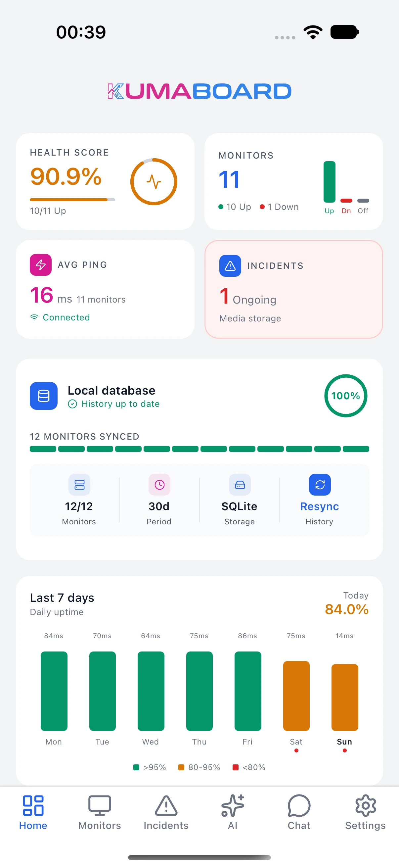
Task: Tap the 12 monitors synced segment bar
Action: click(x=199, y=449)
